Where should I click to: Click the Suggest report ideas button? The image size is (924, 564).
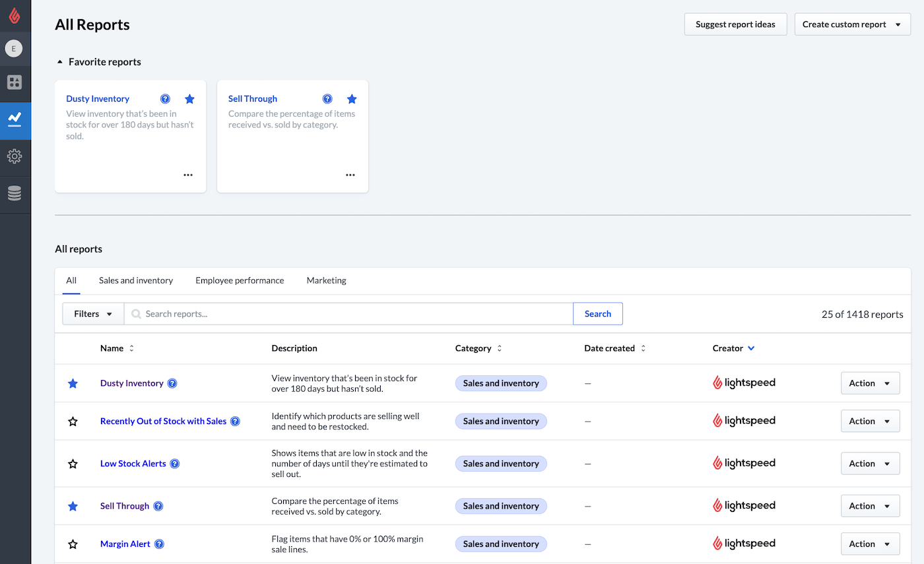pyautogui.click(x=735, y=24)
